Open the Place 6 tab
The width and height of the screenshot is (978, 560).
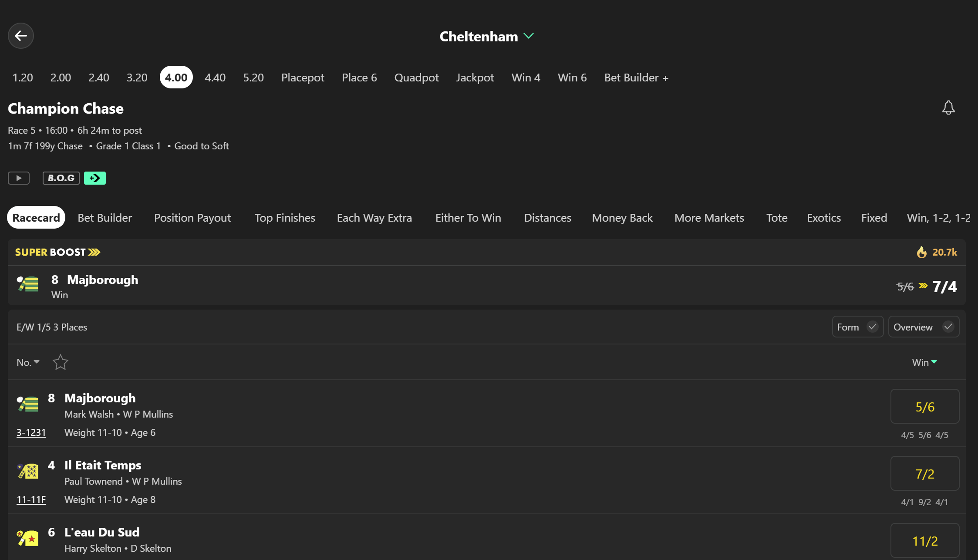(359, 78)
